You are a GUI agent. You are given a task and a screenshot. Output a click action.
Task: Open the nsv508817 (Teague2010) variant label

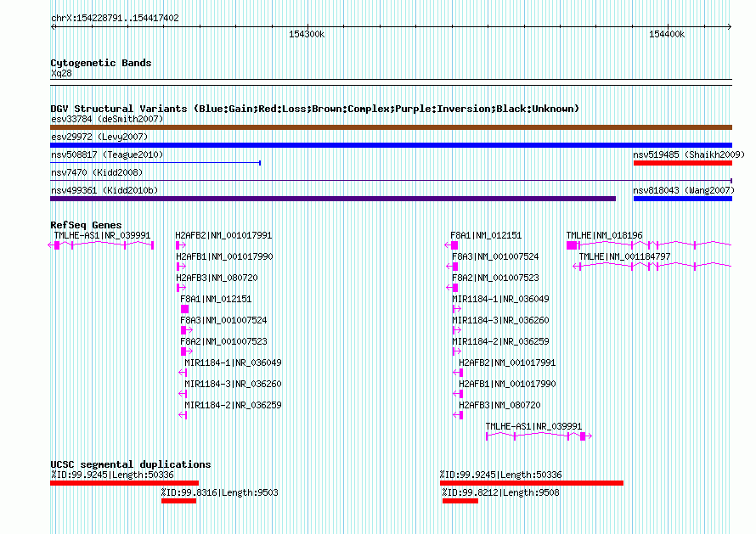107,155
